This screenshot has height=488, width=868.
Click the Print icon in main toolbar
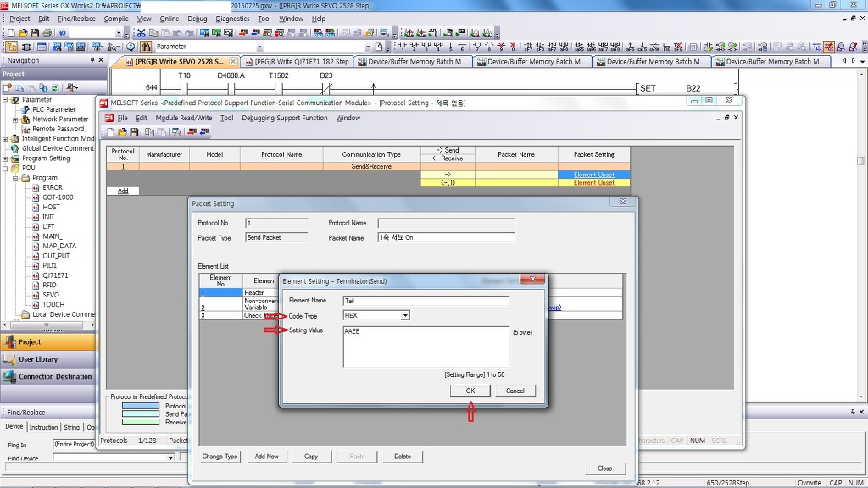(x=47, y=33)
